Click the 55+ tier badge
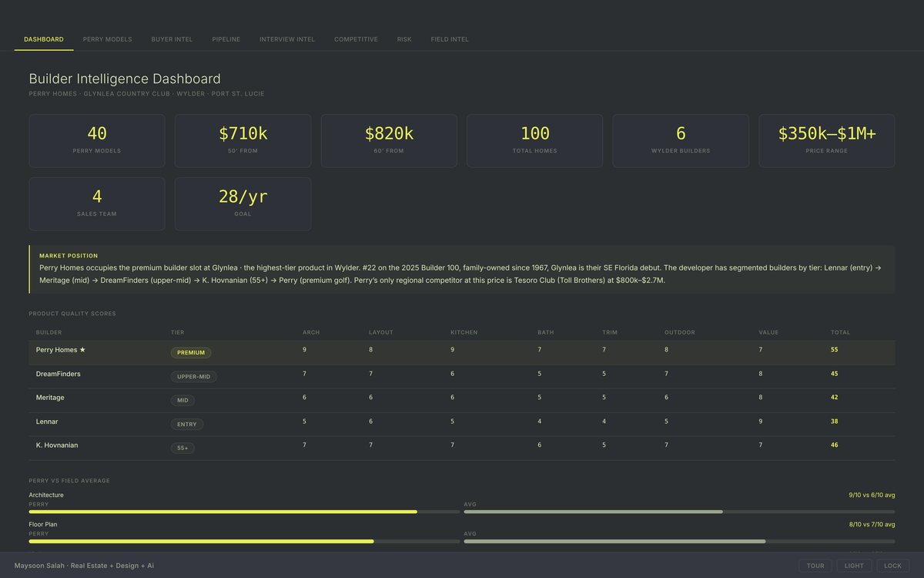The width and height of the screenshot is (924, 578). (182, 448)
